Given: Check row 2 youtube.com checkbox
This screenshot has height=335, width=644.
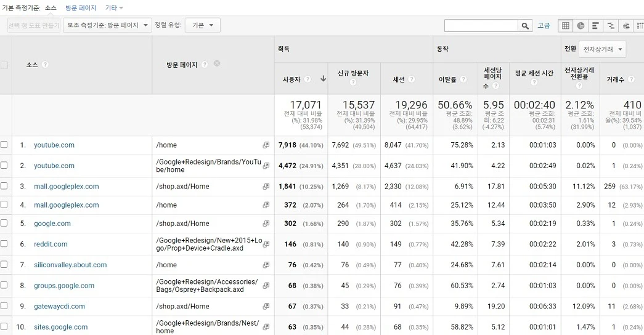Looking at the screenshot, I should 4,165.
